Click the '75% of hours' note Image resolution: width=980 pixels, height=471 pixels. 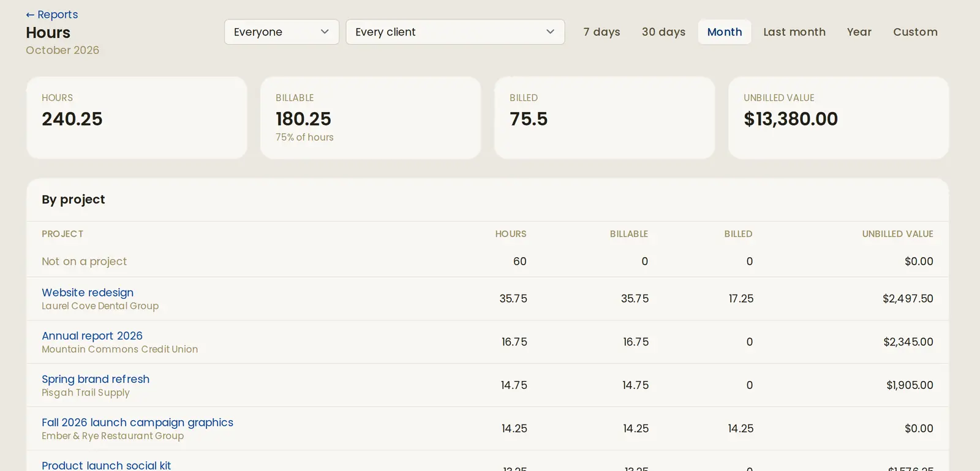pos(304,137)
